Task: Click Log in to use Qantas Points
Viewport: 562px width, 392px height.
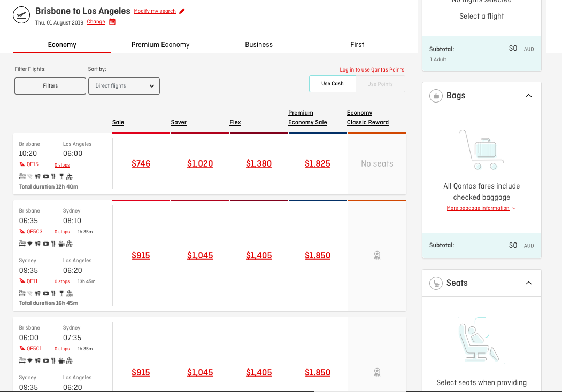Action: pyautogui.click(x=372, y=70)
